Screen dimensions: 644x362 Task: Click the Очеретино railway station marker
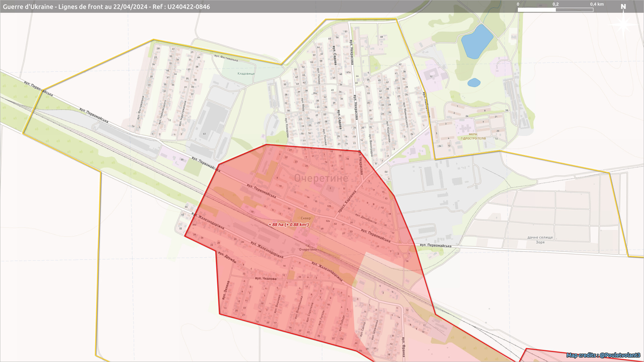tap(308, 246)
